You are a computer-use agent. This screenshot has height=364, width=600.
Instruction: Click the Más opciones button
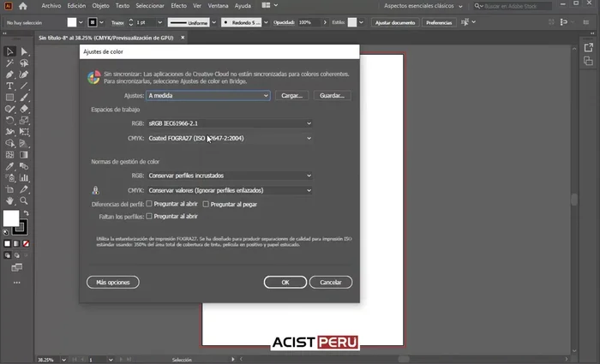(113, 282)
